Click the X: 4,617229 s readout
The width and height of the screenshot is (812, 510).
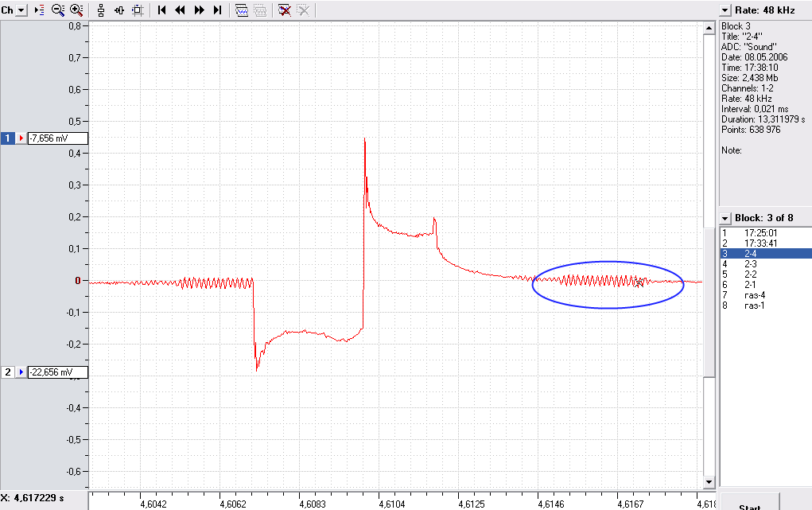tap(32, 498)
